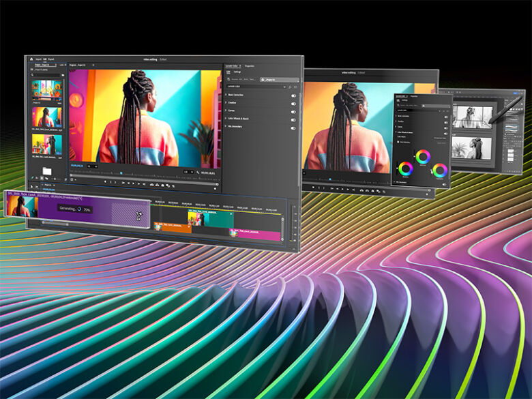Expand the Color Wheels & Match section
532x399 pixels.
[227, 120]
